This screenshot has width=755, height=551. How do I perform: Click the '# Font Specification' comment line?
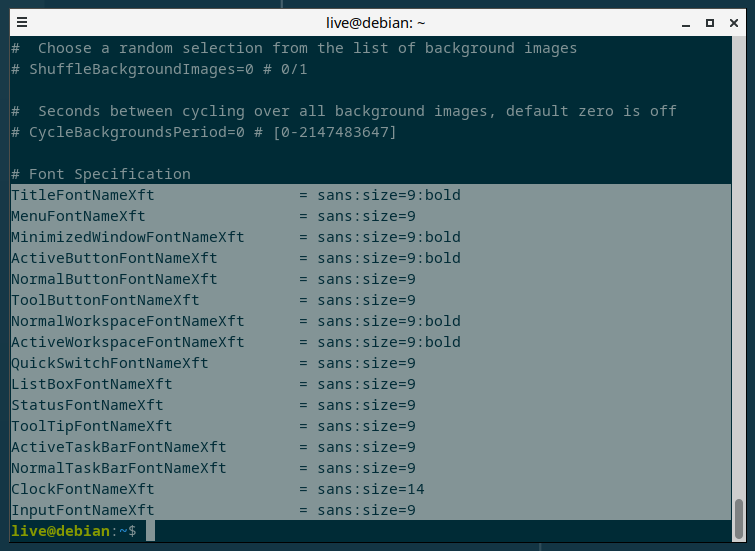[101, 174]
